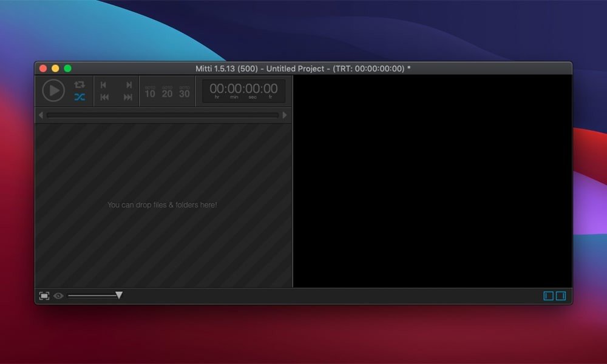This screenshot has width=607, height=364.
Task: Toggle the blue shuffle icon
Action: (80, 97)
